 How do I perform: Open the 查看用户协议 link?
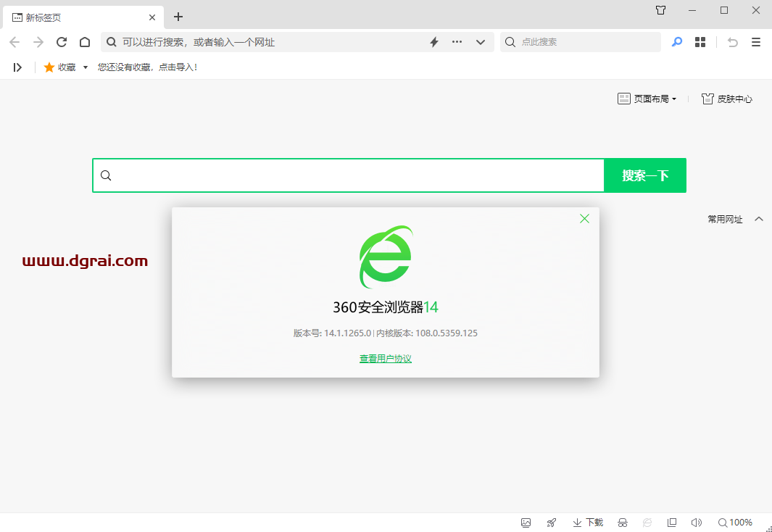[386, 359]
